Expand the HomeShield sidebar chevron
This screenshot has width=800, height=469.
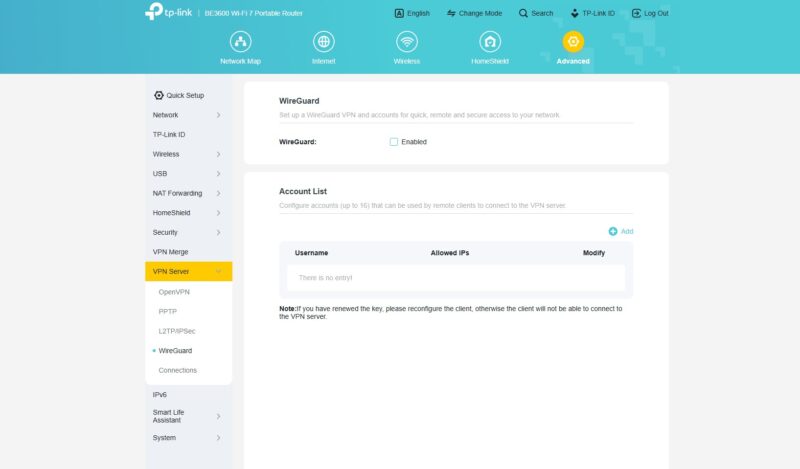coord(218,213)
